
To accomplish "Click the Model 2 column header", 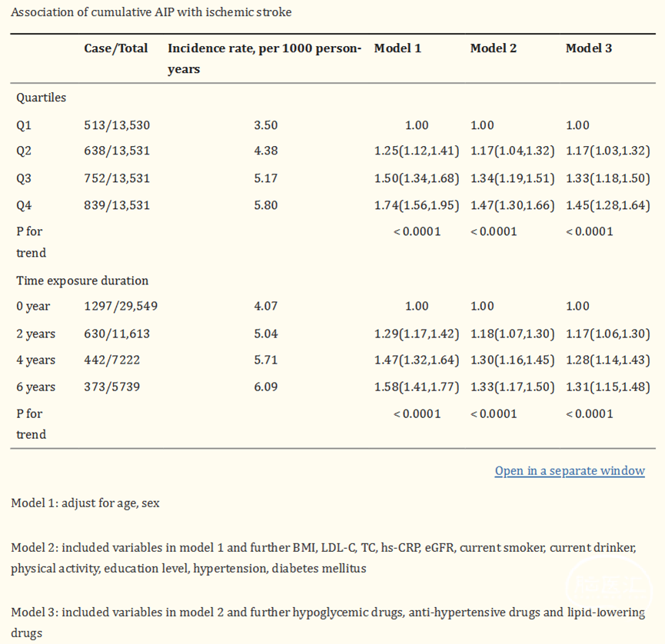I will [493, 48].
